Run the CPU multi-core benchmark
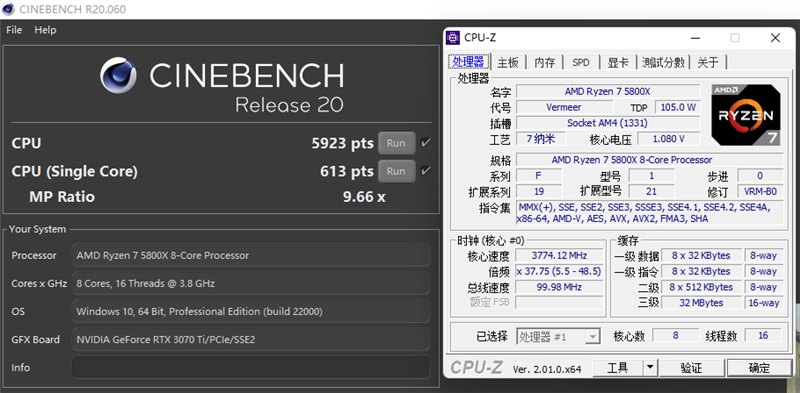The width and height of the screenshot is (800, 393). tap(396, 143)
